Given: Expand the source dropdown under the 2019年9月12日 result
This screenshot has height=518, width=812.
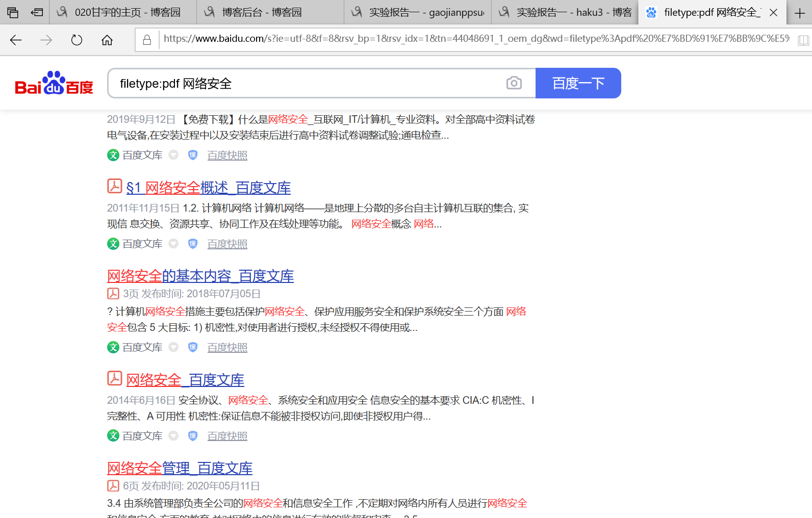Looking at the screenshot, I should 173,155.
